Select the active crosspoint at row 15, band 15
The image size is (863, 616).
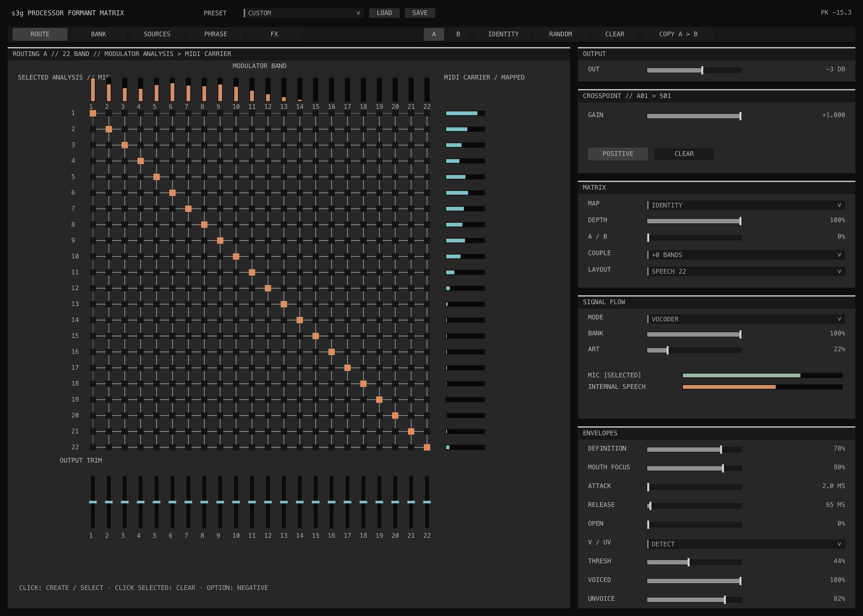pos(316,336)
